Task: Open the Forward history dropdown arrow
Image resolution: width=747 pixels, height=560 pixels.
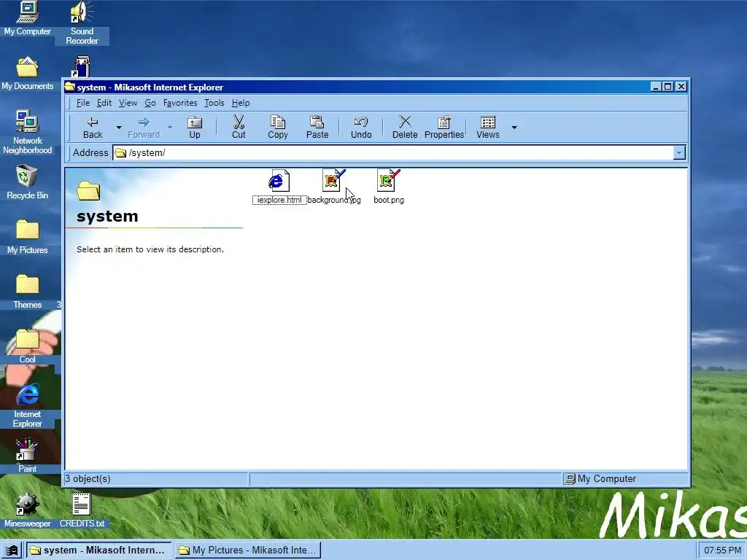Action: [x=169, y=127]
